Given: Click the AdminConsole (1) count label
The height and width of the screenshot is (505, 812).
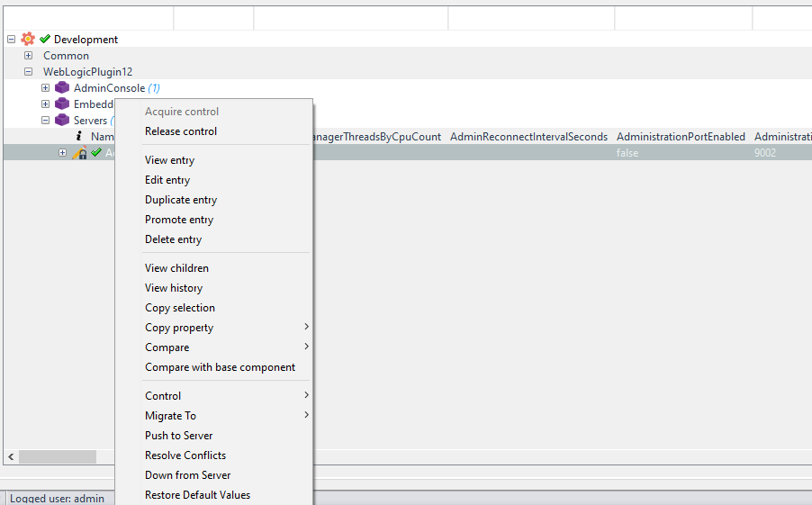Looking at the screenshot, I should point(154,88).
